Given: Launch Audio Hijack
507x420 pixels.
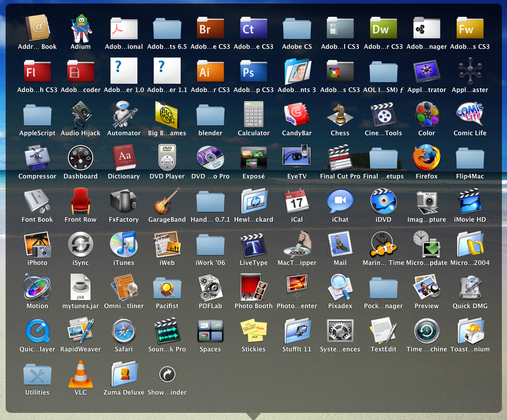Looking at the screenshot, I should 80,114.
